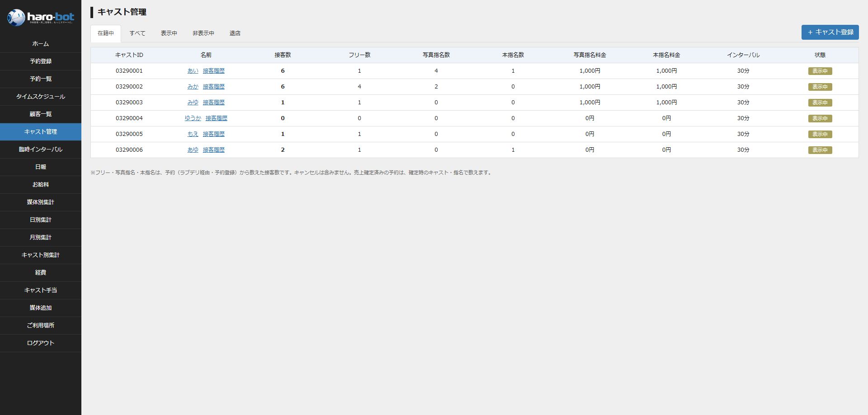The width and height of the screenshot is (868, 415).
Task: Switch to the すべて tab
Action: [x=137, y=33]
